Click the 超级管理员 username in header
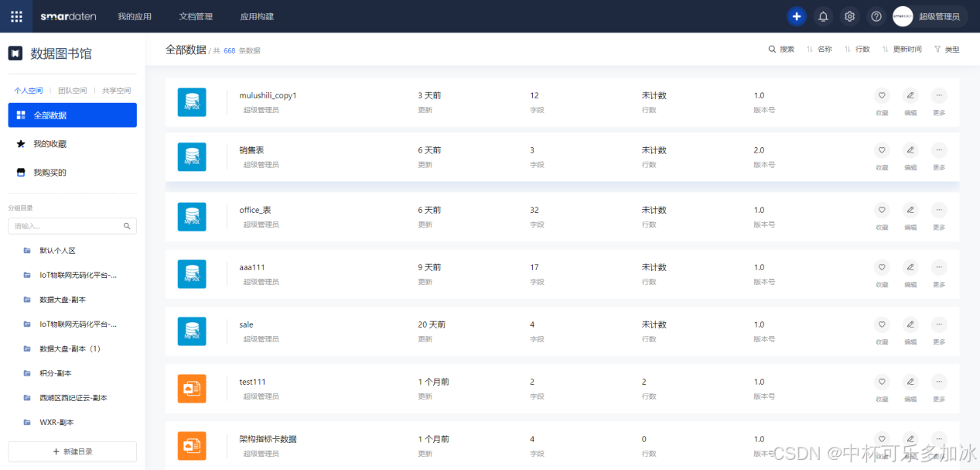The height and width of the screenshot is (470, 980). click(x=939, y=16)
